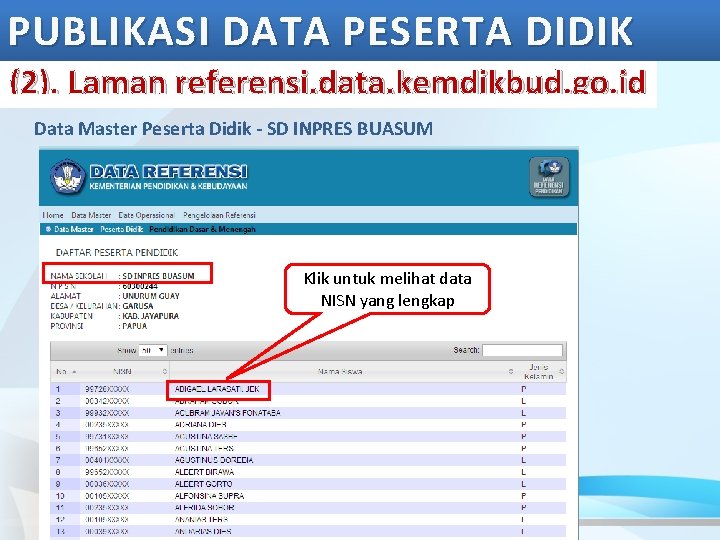The image size is (720, 540).
Task: Click the Jenis Kelamin column header
Action: click(539, 371)
